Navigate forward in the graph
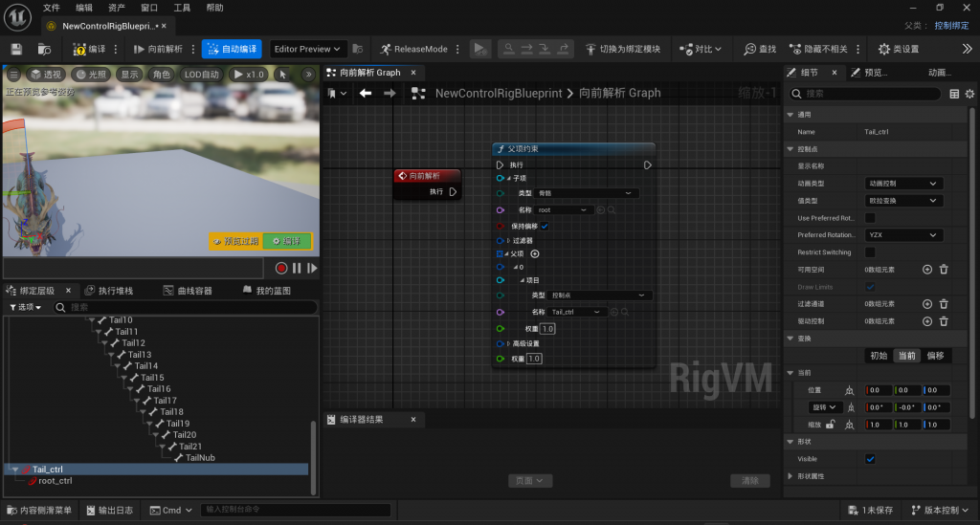The image size is (980, 525). 390,93
